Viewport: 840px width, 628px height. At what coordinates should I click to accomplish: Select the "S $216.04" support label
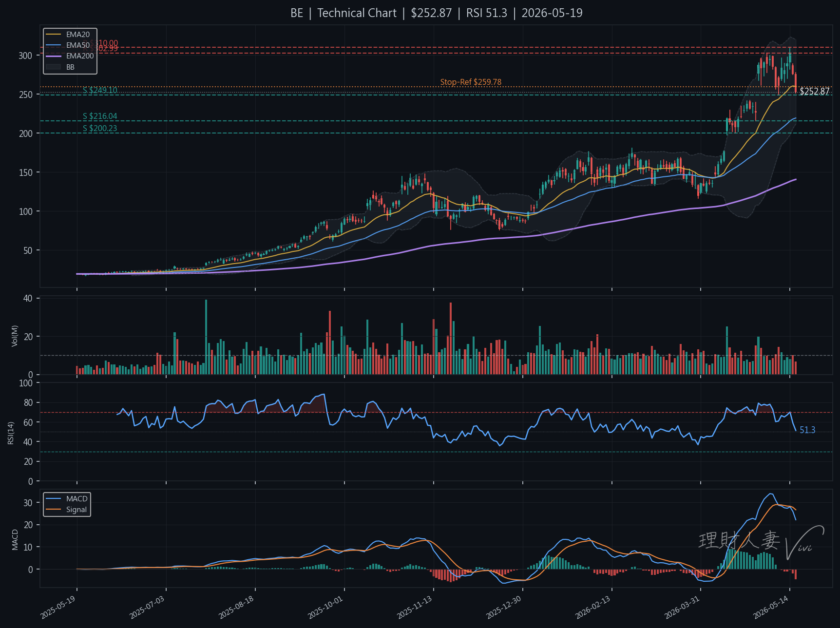tap(100, 116)
